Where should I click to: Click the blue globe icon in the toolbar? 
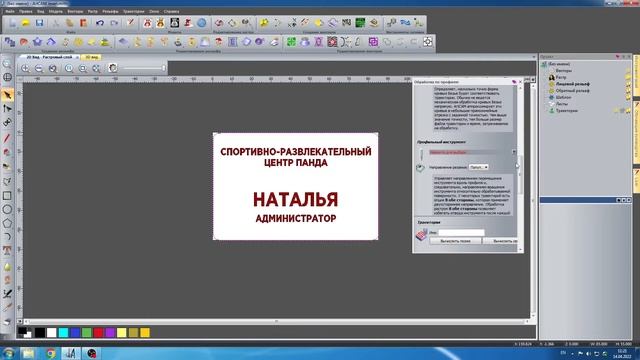coord(202,23)
